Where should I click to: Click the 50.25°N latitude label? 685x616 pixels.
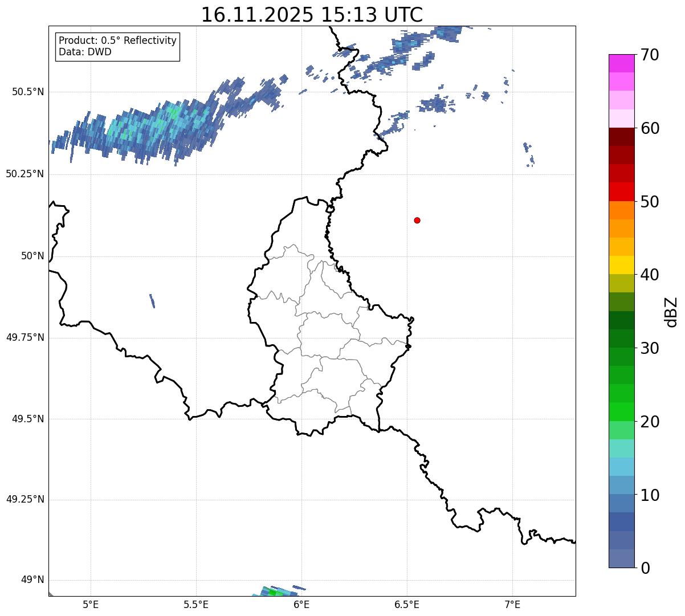tap(25, 174)
